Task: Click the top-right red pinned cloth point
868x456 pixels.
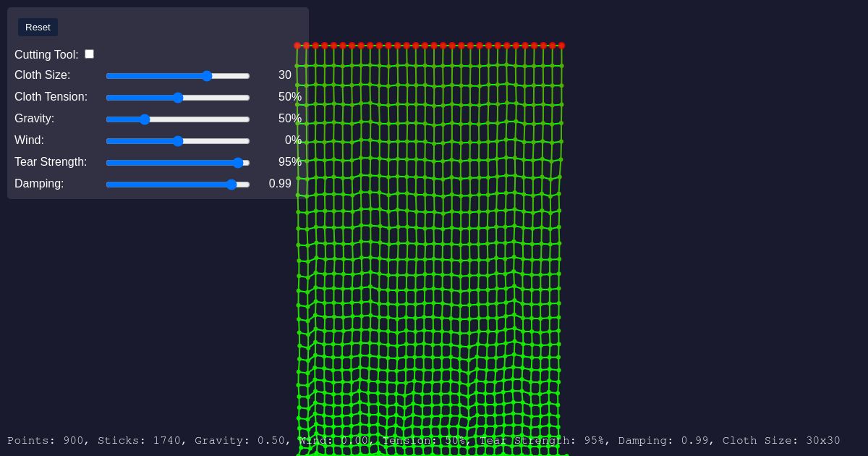Action: [561, 46]
